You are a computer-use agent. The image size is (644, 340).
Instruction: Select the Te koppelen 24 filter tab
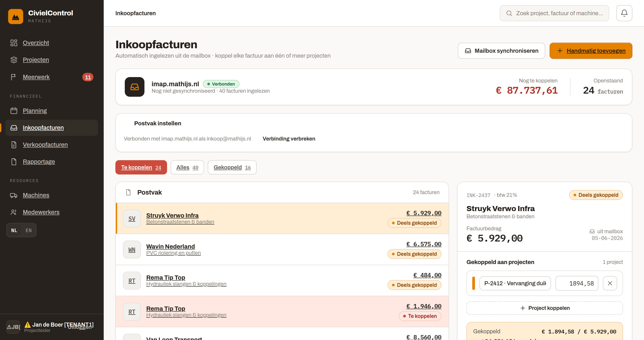(x=141, y=167)
